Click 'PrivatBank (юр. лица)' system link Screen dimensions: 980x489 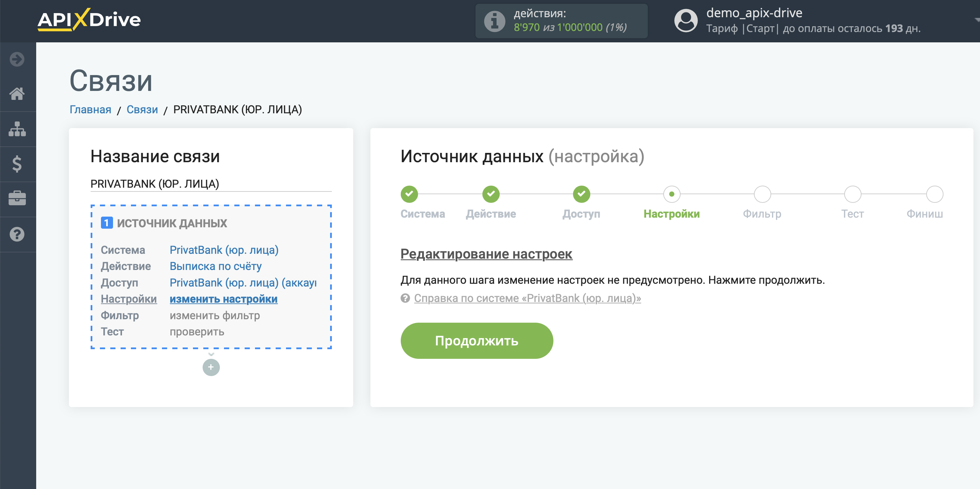click(224, 250)
